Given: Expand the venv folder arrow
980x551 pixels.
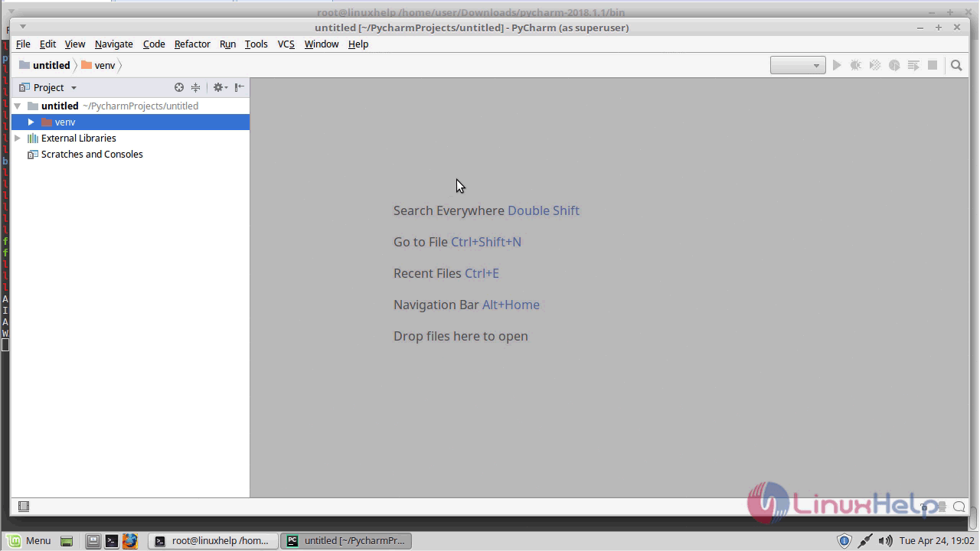Looking at the screenshot, I should coord(31,122).
